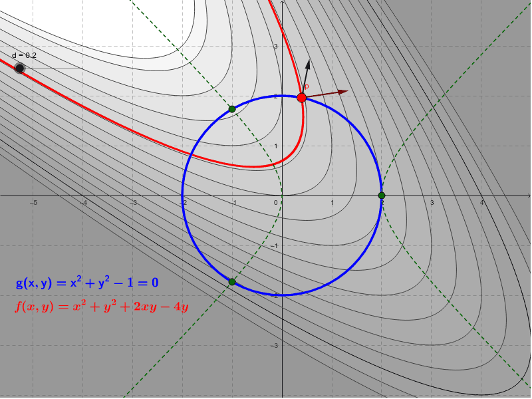532x399 pixels.
Task: Click the x-axis label -3
Action: tap(133, 203)
